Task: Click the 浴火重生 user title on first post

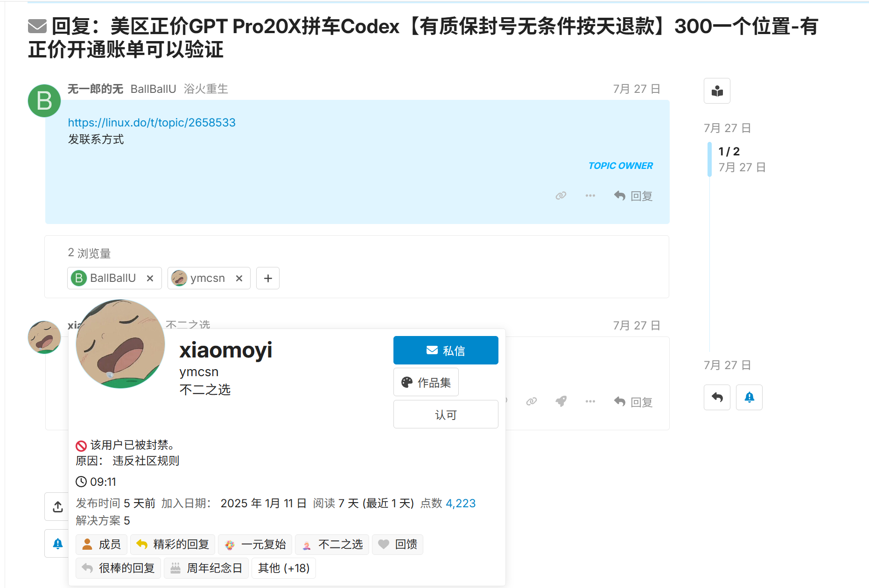Action: 206,89
